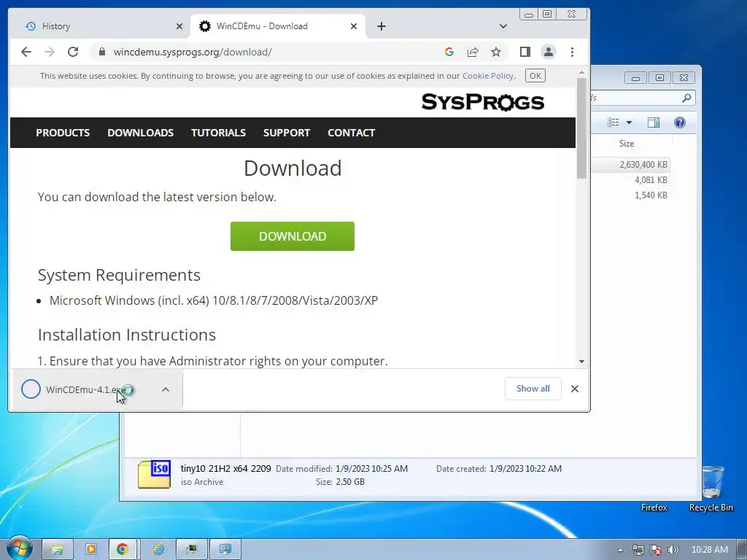The image size is (747, 560).
Task: Open the Chrome profile avatar
Action: [x=549, y=52]
